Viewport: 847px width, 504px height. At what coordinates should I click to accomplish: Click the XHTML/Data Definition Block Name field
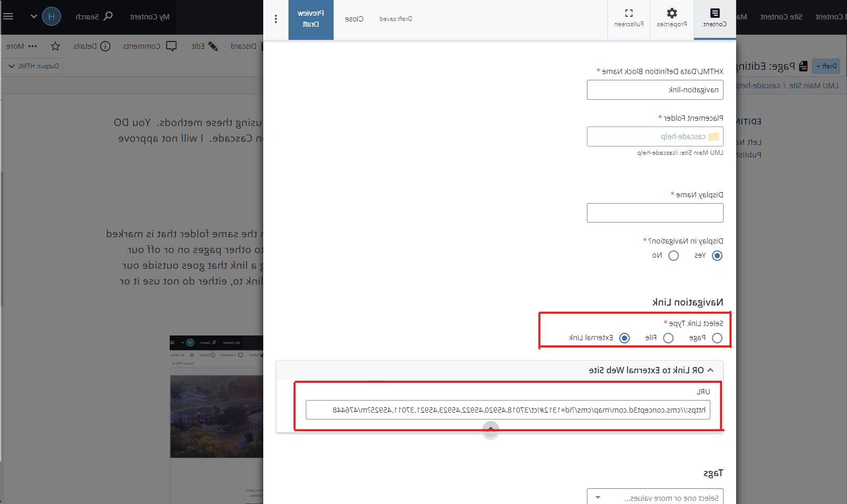655,90
